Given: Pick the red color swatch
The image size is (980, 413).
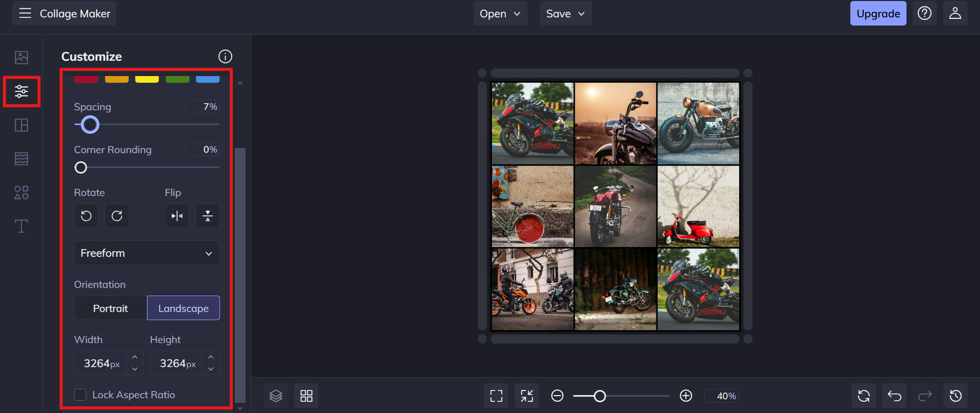Looking at the screenshot, I should pos(86,79).
